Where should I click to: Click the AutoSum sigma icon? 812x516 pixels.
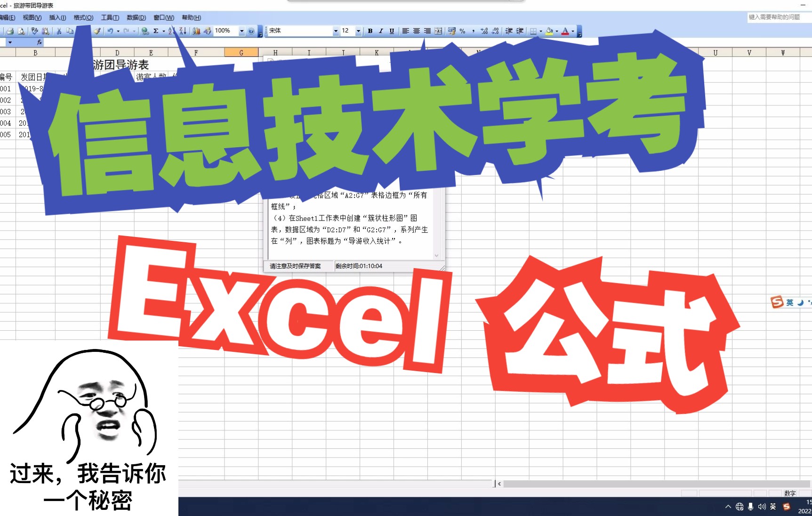coord(156,31)
